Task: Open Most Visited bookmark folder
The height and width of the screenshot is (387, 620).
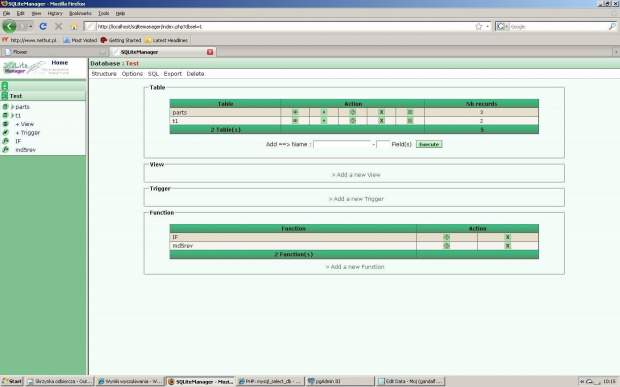Action: [80, 40]
